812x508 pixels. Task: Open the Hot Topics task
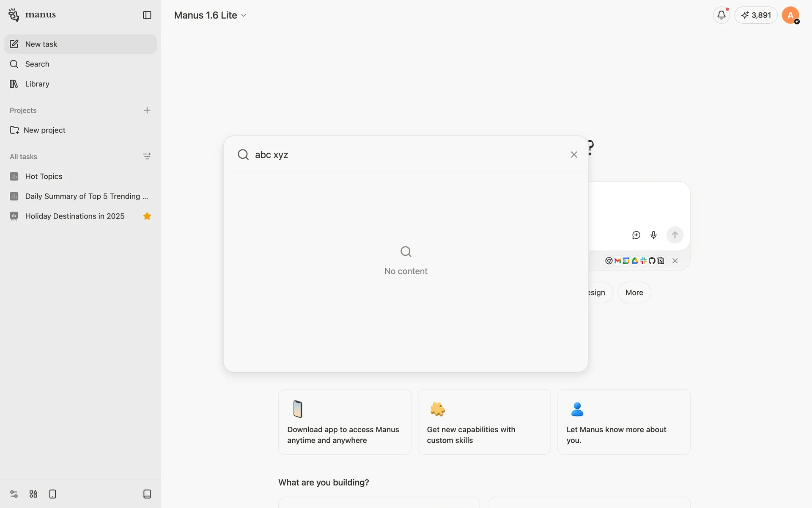point(44,177)
